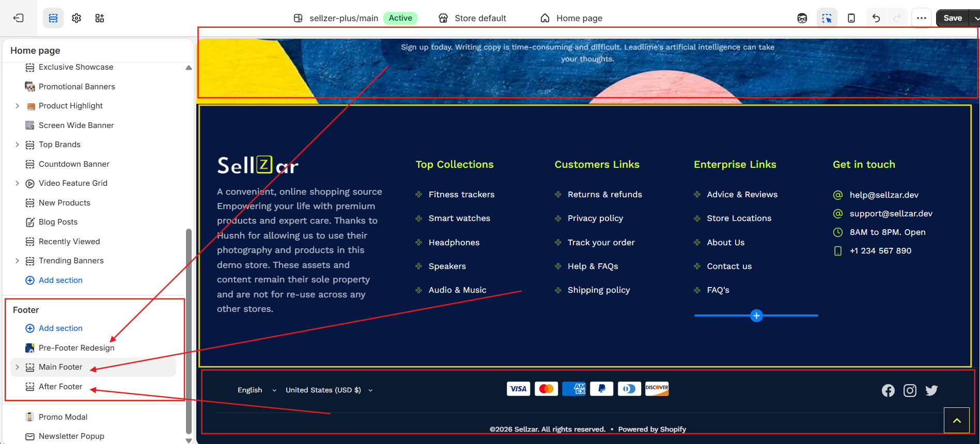Open the Instagram social icon

point(910,391)
